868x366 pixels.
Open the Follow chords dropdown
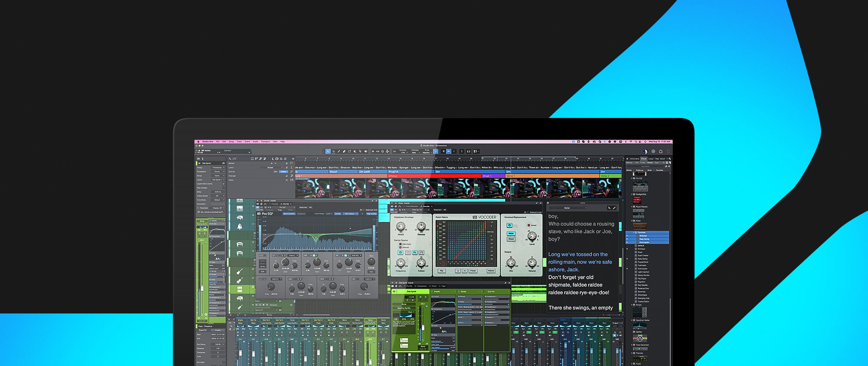[218, 196]
